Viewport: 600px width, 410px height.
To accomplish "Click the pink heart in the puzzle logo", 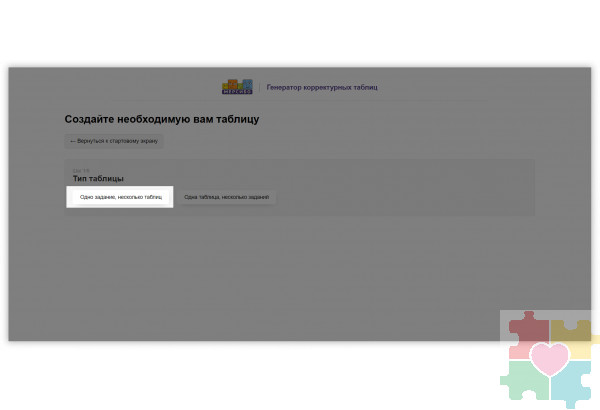I will pos(549,360).
